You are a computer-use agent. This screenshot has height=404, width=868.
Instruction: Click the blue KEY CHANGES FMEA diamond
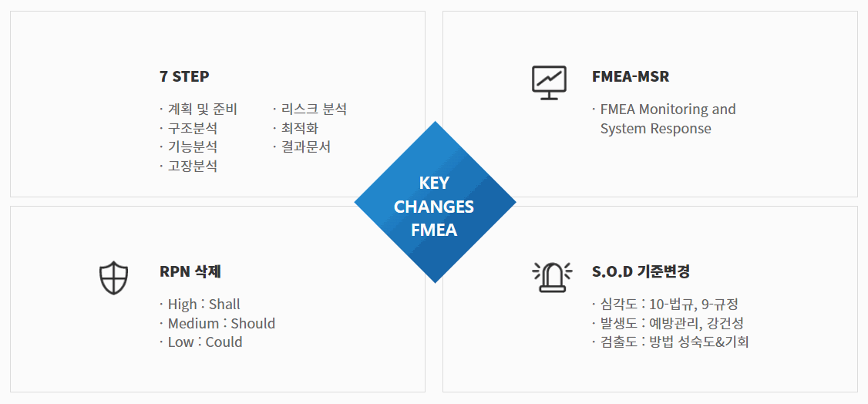[435, 202]
